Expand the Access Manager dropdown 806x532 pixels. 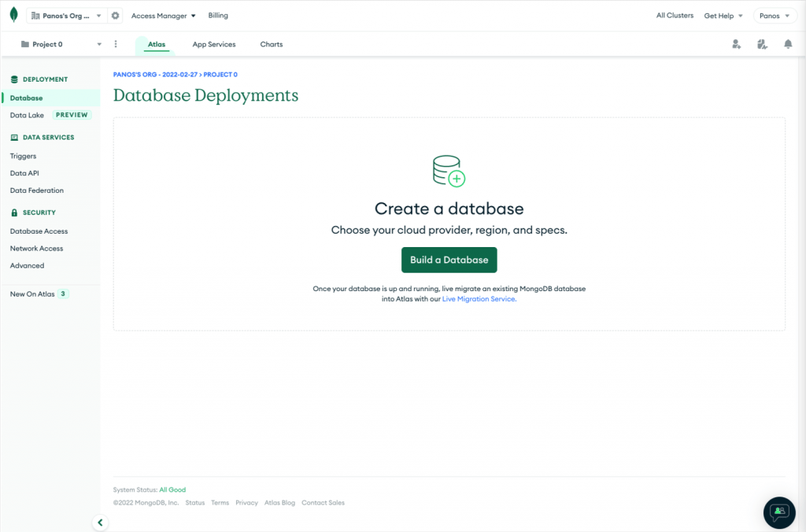click(164, 16)
